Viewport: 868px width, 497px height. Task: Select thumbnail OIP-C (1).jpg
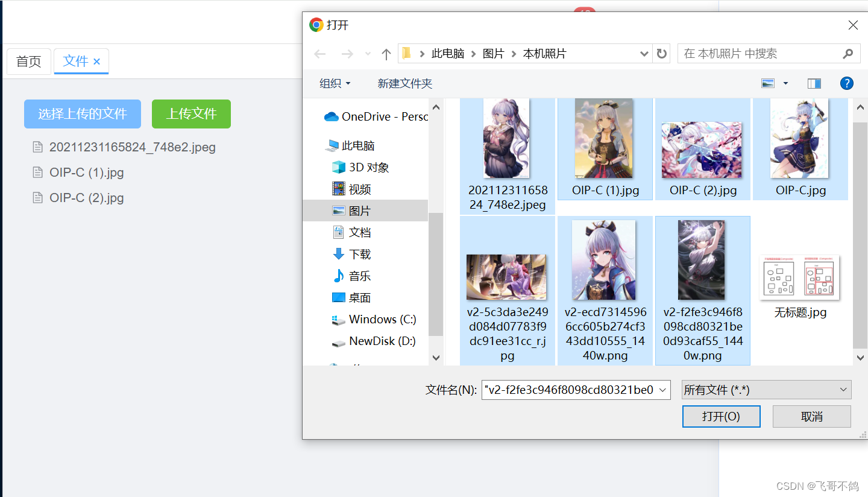[x=605, y=149]
